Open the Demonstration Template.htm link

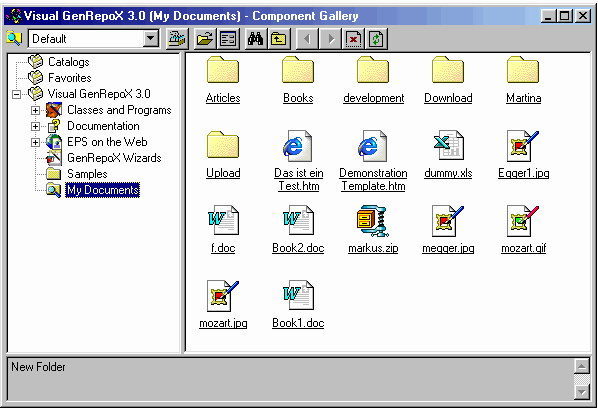373,179
